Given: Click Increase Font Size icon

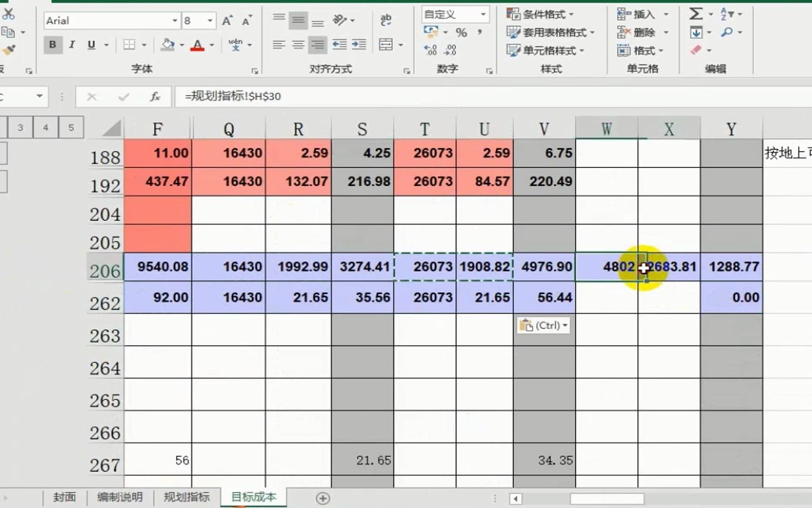Looking at the screenshot, I should click(228, 21).
